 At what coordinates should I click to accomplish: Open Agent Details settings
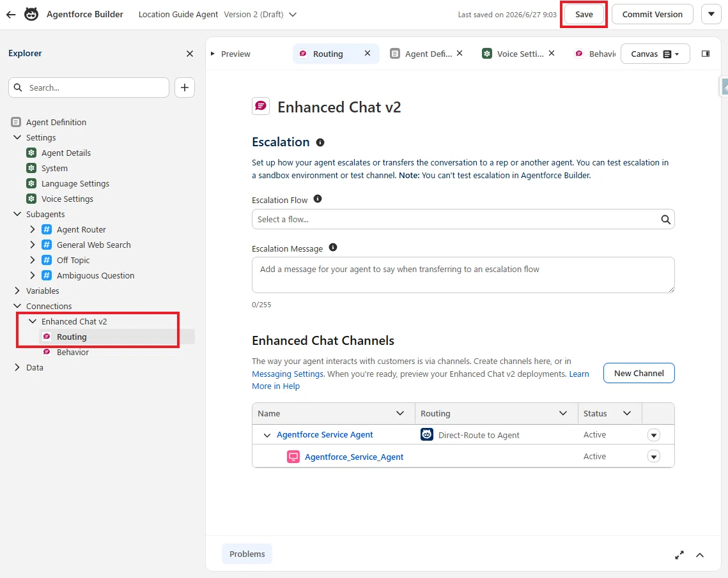pyautogui.click(x=66, y=153)
